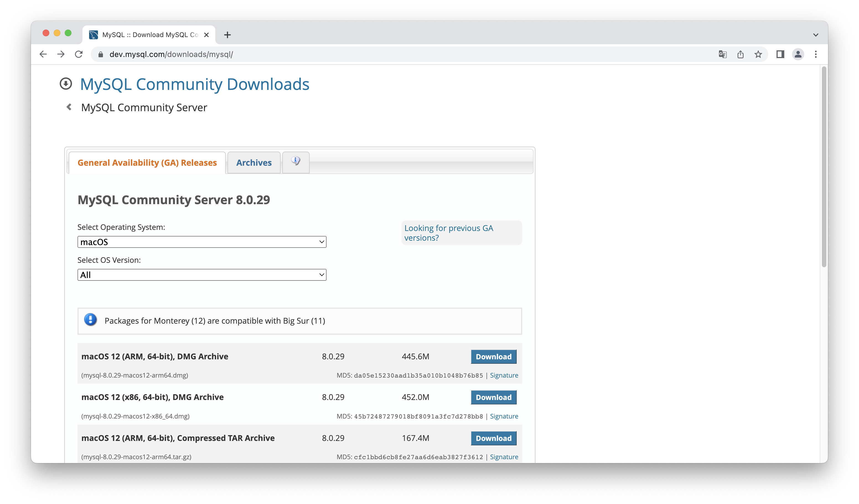Download macOS 12 ARM DMG Archive
The image size is (859, 504).
coord(494,357)
